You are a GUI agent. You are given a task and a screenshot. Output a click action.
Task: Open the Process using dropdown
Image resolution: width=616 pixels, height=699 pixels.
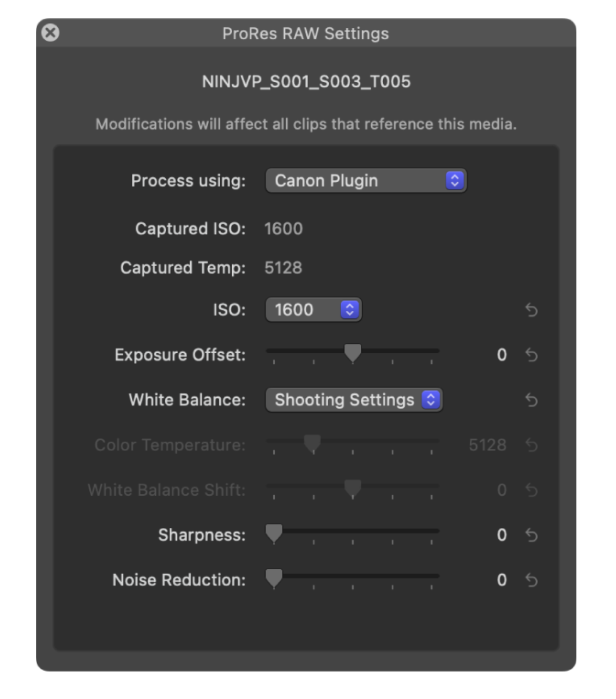(x=365, y=180)
